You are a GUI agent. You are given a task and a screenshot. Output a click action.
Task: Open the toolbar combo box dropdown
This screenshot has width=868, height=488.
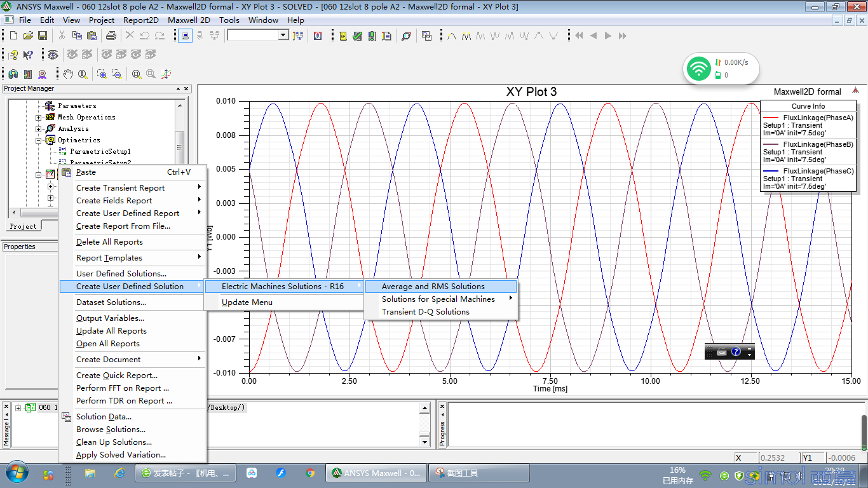(283, 36)
